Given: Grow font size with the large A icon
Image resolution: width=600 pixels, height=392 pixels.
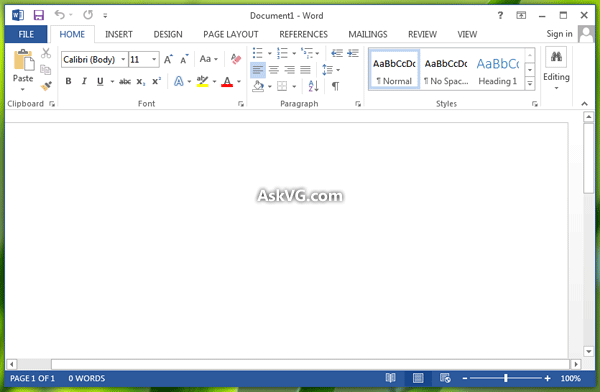Looking at the screenshot, I should point(168,59).
